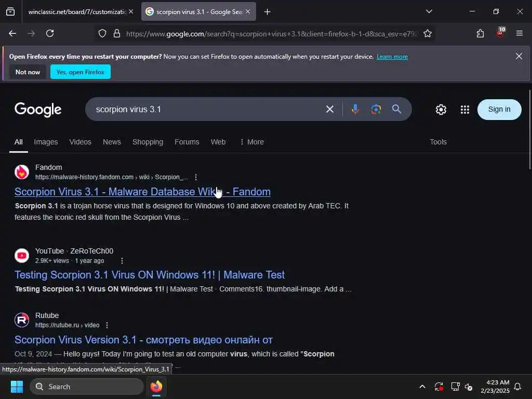This screenshot has height=399, width=532.
Task: Bookmark this page with the star icon
Action: [428, 34]
